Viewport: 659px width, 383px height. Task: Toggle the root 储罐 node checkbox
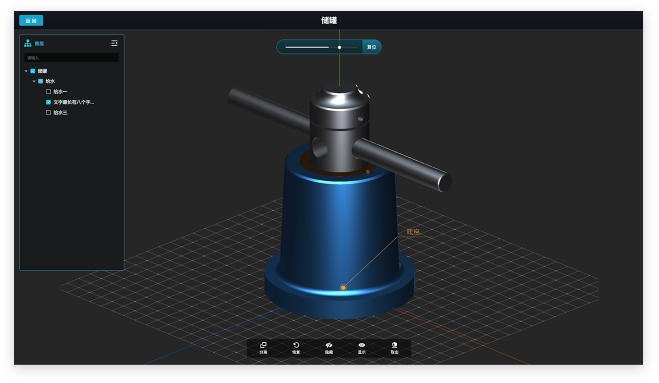tap(33, 71)
